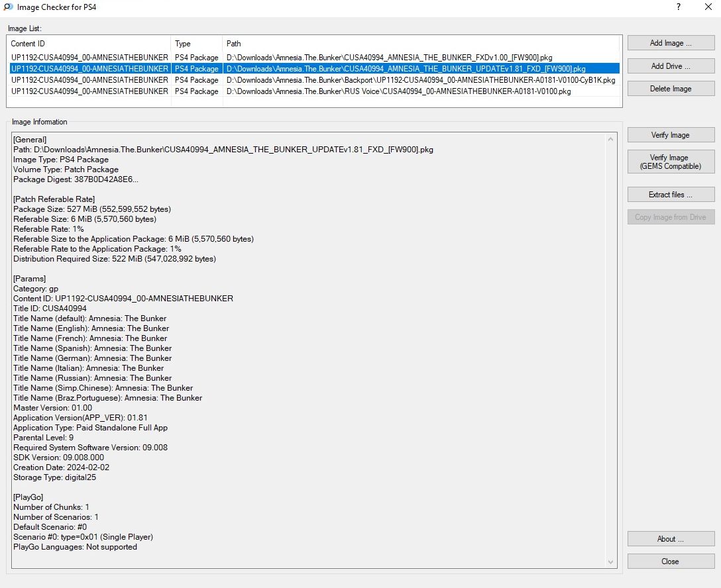Click the Creation Date: 2024-02-02 line
The height and width of the screenshot is (588, 721).
pyautogui.click(x=61, y=467)
